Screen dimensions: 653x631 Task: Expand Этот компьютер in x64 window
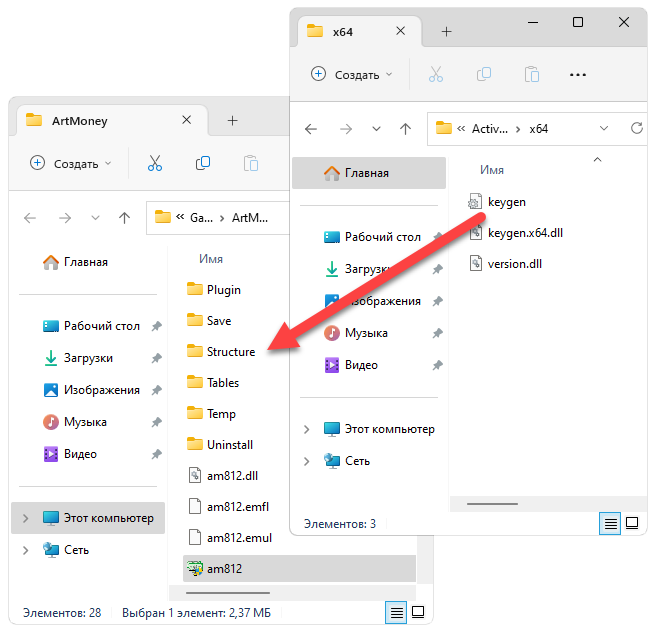click(x=307, y=429)
